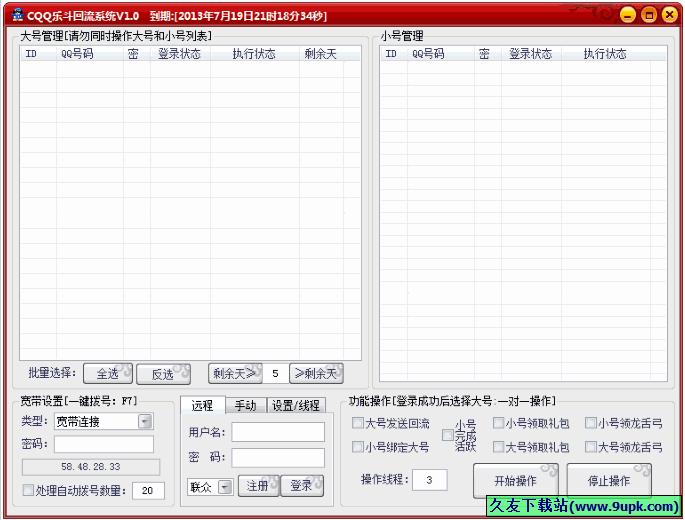685x520 pixels.
Task: Switch to the 远程 tab
Action: [202, 406]
